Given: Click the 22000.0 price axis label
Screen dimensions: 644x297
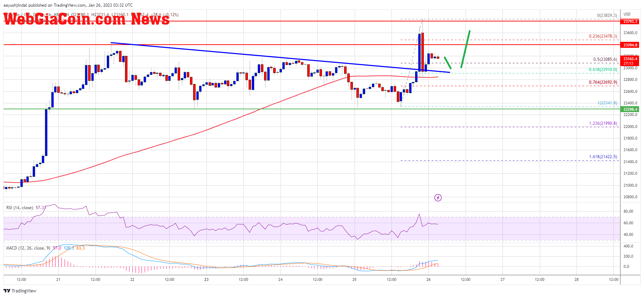Looking at the screenshot, I should pyautogui.click(x=630, y=127).
